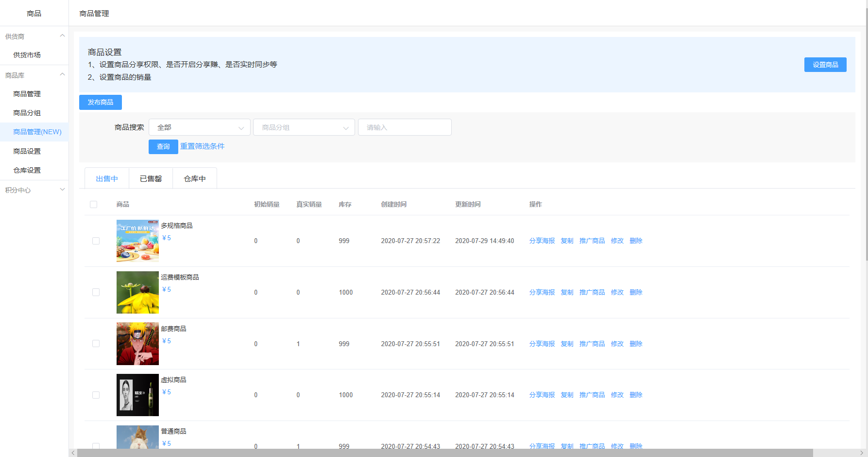The height and width of the screenshot is (457, 868).
Task: Click the 虚拟商品 product name
Action: 173,380
